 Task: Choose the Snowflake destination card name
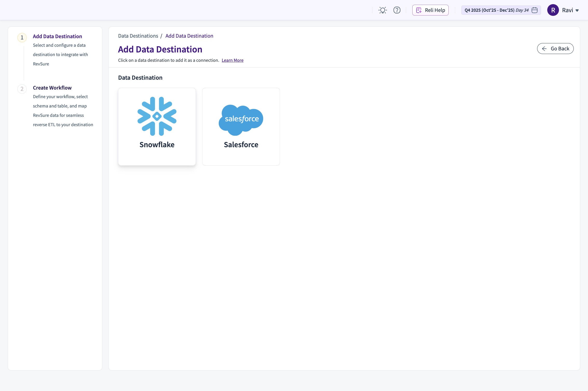click(x=157, y=145)
